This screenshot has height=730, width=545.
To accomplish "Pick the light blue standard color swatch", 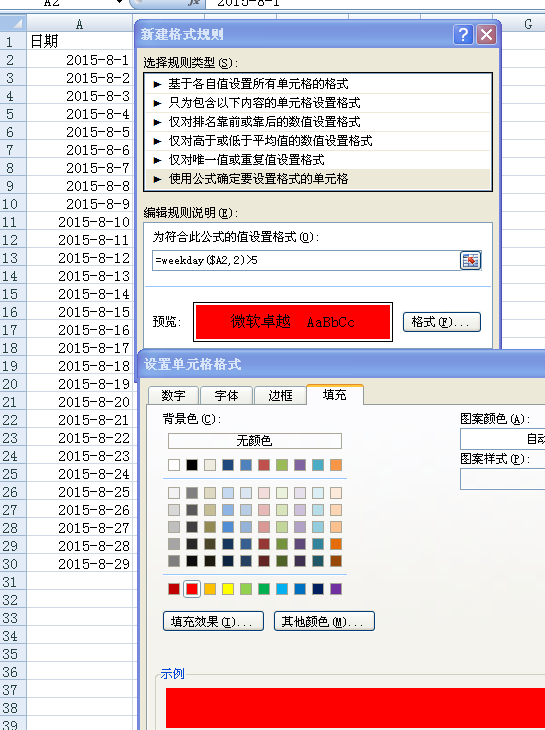I will coord(282,589).
